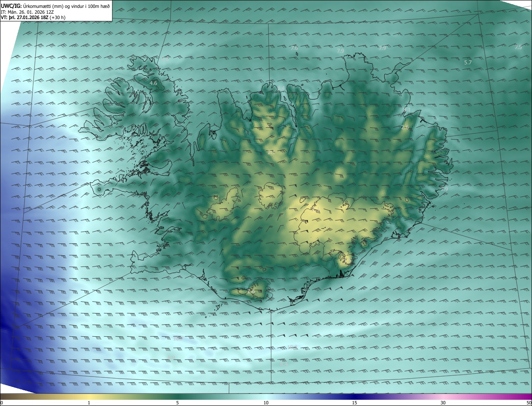
Task: Click the "15" tick on the color scale
Action: [x=355, y=403]
